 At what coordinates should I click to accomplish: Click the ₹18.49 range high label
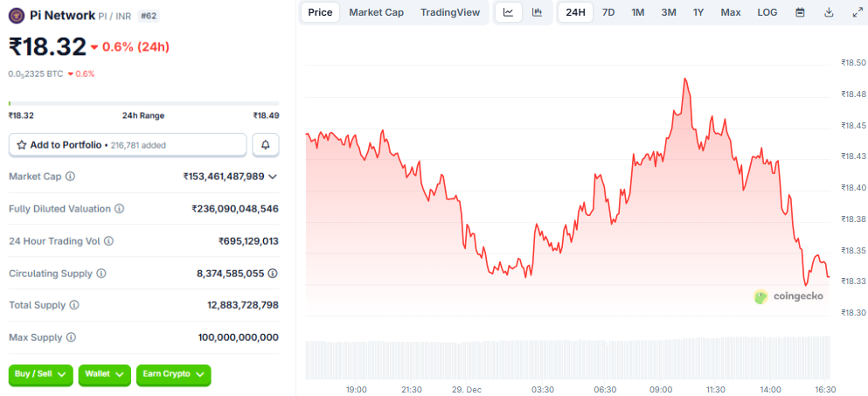267,115
